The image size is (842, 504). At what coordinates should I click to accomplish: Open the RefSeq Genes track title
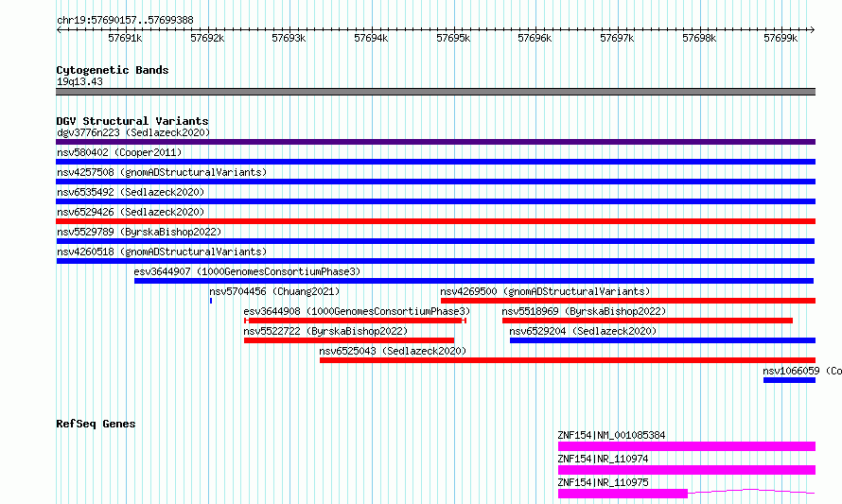point(96,424)
